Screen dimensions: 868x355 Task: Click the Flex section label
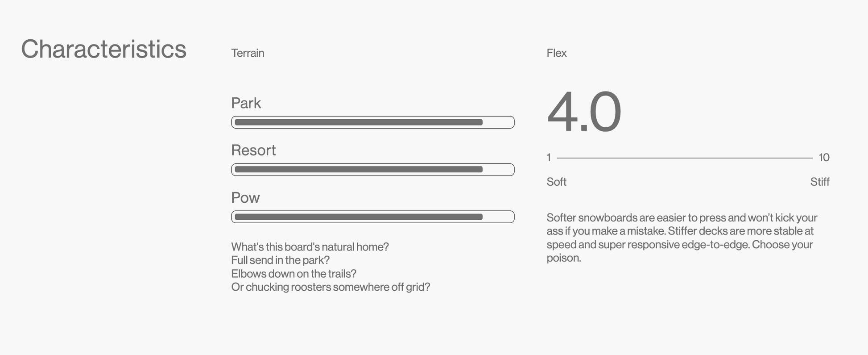[x=557, y=53]
